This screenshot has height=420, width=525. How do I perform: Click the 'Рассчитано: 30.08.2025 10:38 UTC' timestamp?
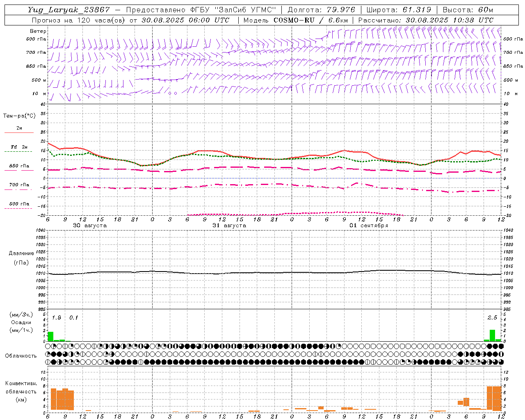click(x=426, y=20)
